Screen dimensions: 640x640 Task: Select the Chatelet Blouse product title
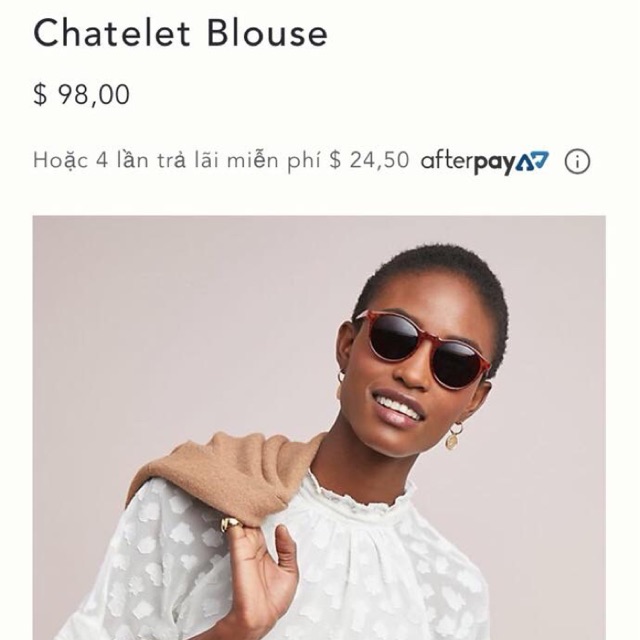coord(180,33)
